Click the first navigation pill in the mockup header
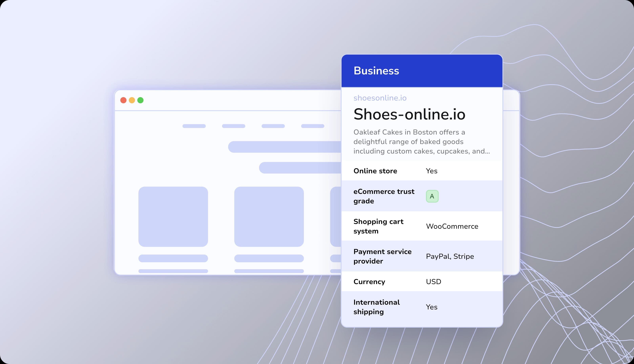 tap(194, 126)
